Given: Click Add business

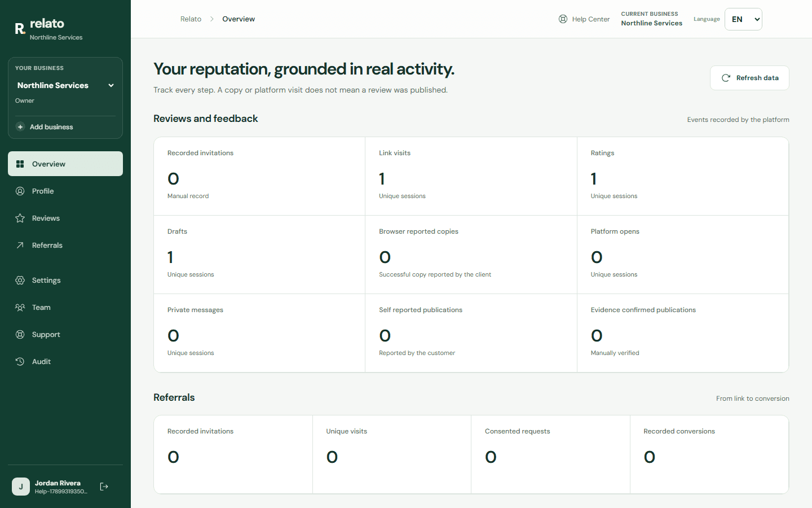Looking at the screenshot, I should [65, 127].
